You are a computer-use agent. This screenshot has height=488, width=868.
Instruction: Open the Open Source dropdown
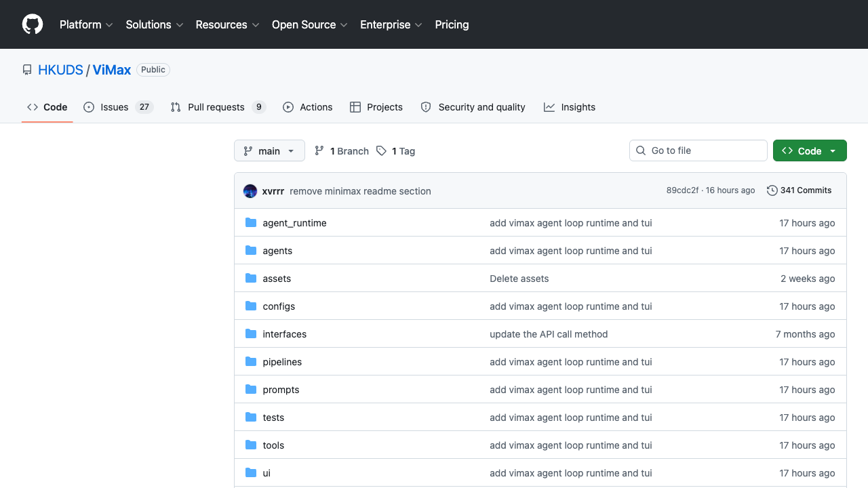(x=310, y=24)
